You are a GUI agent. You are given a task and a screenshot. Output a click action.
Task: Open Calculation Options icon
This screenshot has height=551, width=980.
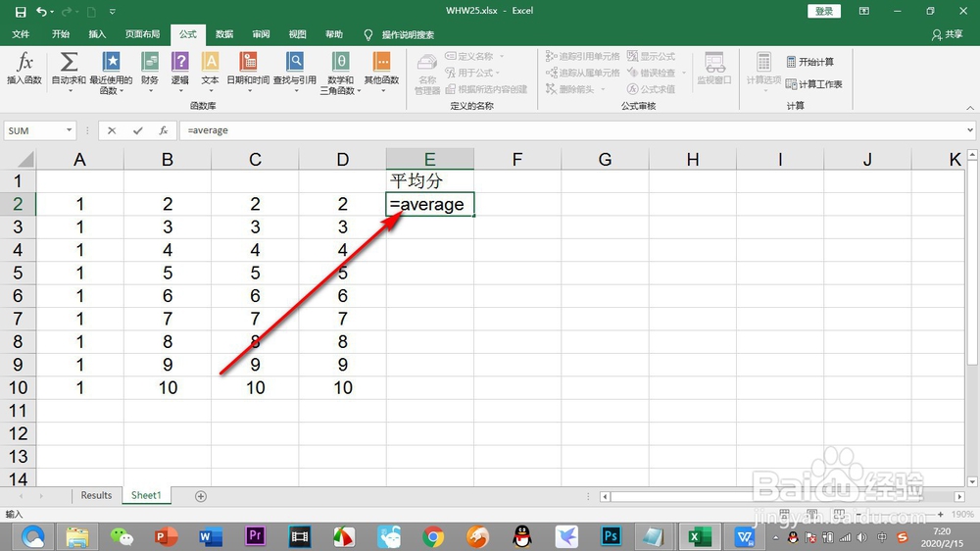(x=763, y=62)
